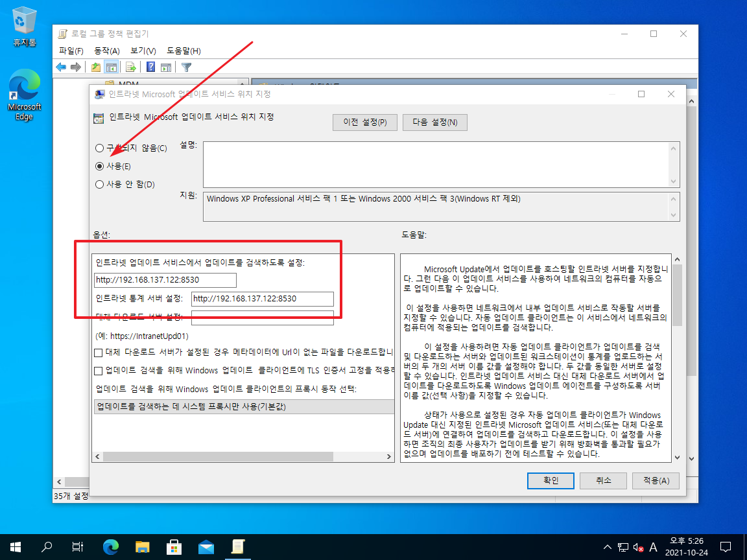Click help pane scroll down arrow
Image resolution: width=747 pixels, height=560 pixels.
677,457
